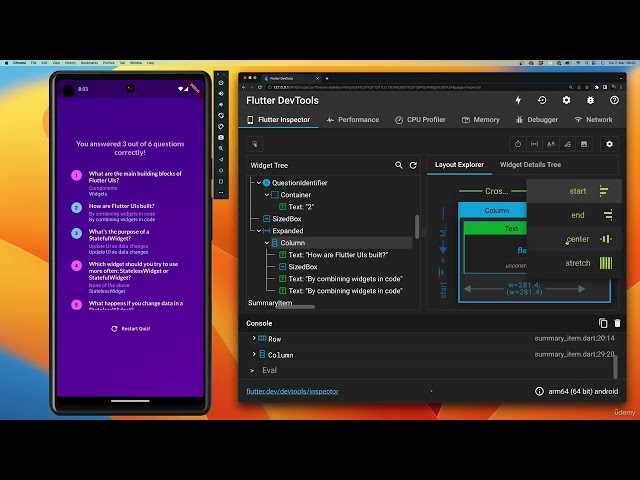Screen dimensions: 640x480
Task: Open DevTools settings gear in header
Action: [566, 100]
